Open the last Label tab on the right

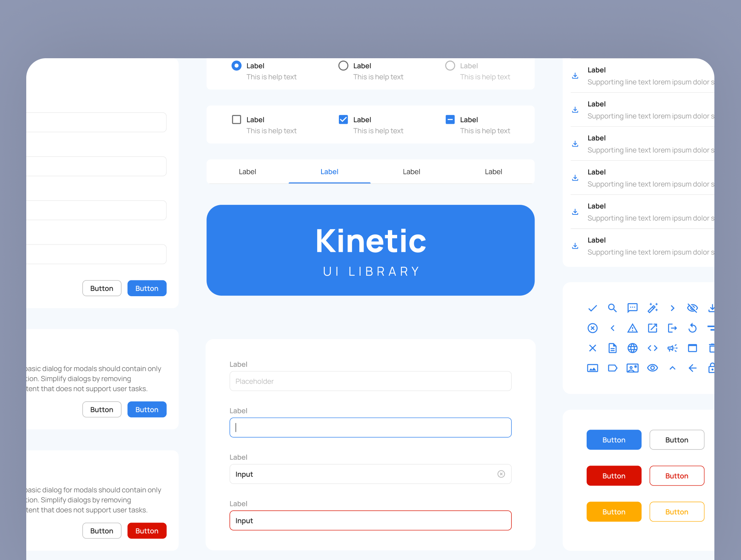(x=494, y=172)
